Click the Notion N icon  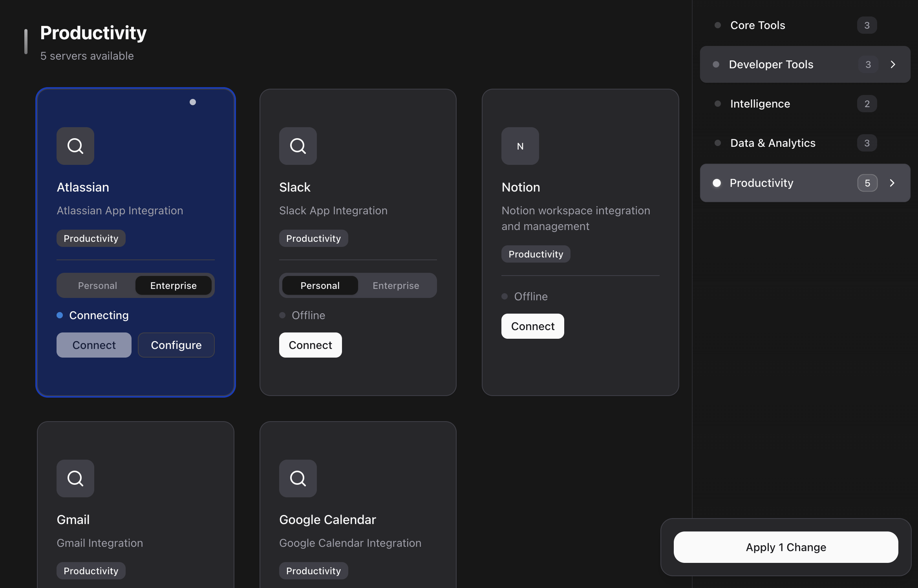point(520,146)
